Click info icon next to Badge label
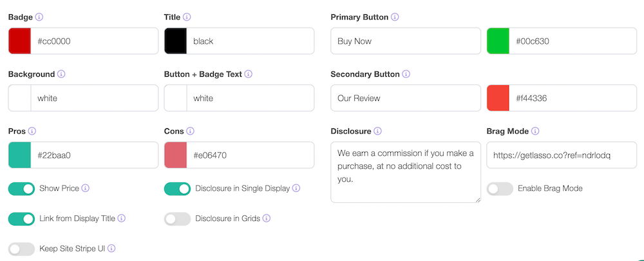 tap(39, 17)
